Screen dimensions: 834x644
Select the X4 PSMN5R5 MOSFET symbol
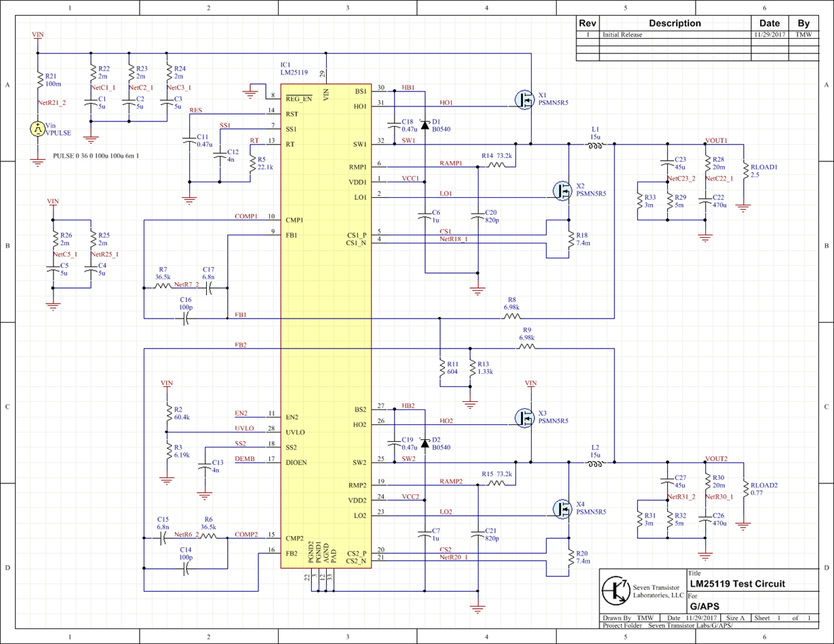(563, 508)
